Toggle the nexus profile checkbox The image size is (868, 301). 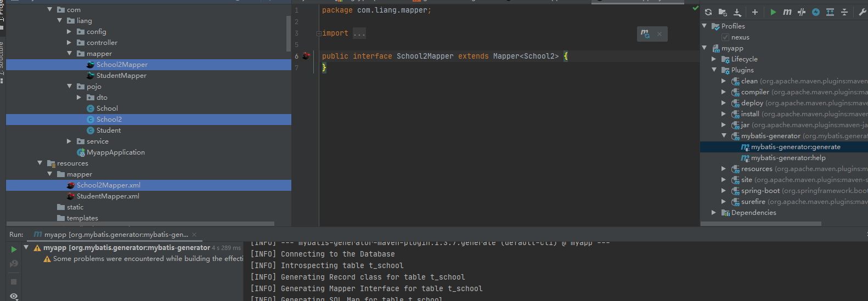pos(725,37)
